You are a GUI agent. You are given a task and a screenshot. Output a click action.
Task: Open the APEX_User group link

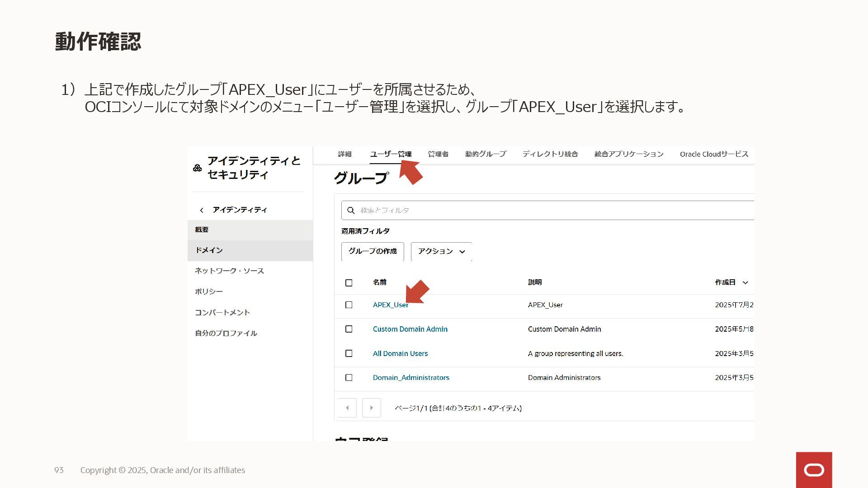click(391, 305)
